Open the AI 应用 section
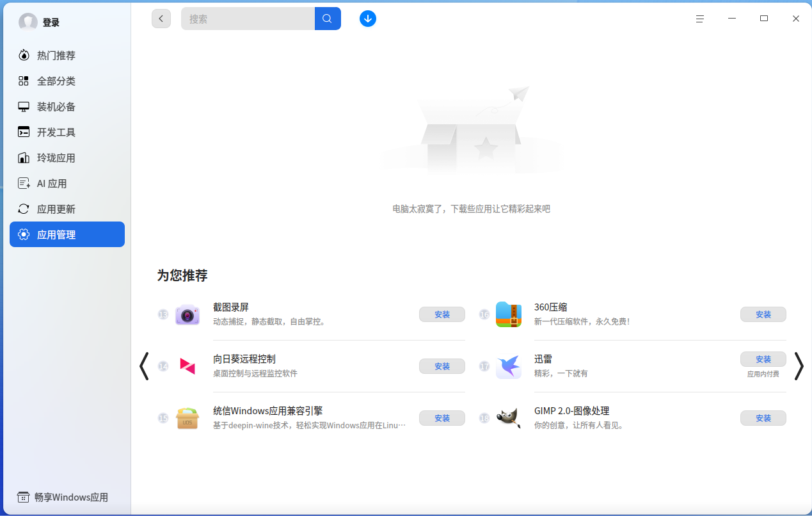Image resolution: width=812 pixels, height=516 pixels. [x=67, y=184]
